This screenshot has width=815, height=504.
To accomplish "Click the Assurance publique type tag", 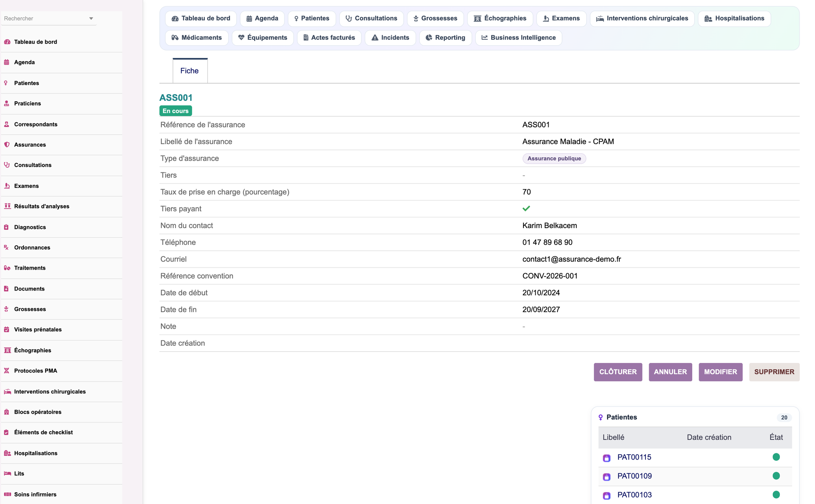I will [x=554, y=159].
